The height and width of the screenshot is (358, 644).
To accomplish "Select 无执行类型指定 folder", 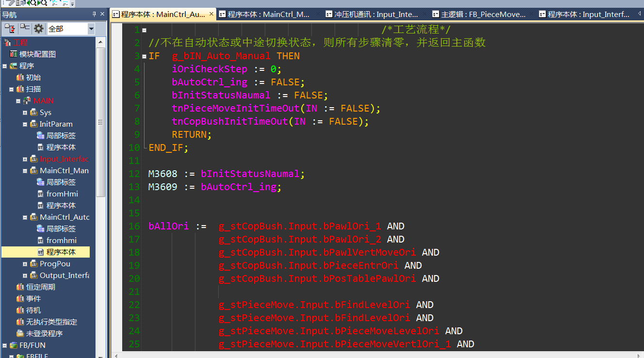I will [51, 322].
